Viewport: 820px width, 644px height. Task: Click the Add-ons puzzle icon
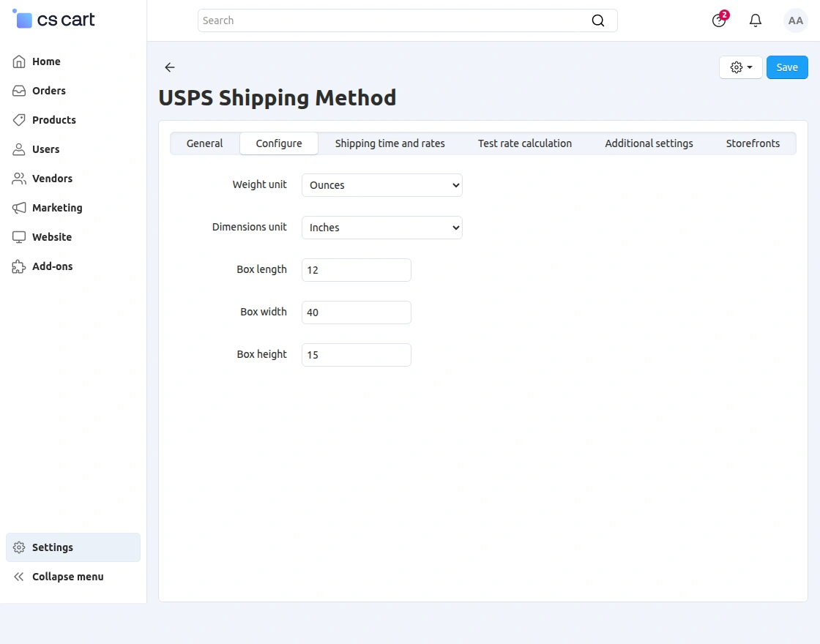(19, 266)
